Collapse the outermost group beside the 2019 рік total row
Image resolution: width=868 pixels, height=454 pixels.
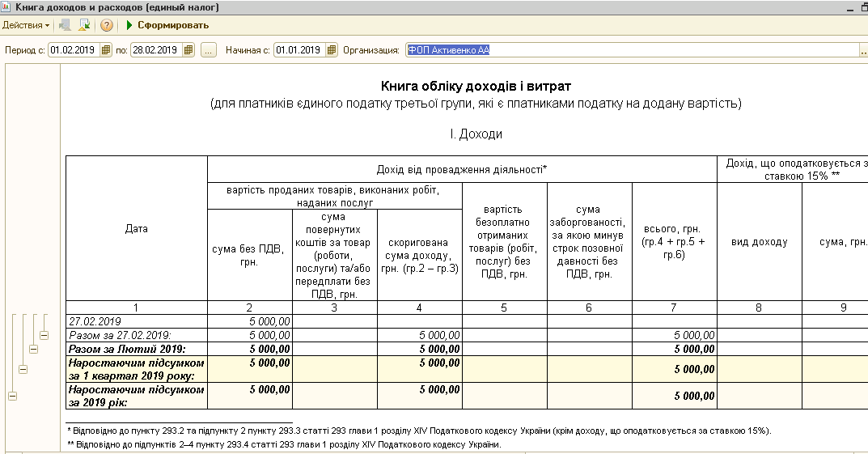coord(12,396)
